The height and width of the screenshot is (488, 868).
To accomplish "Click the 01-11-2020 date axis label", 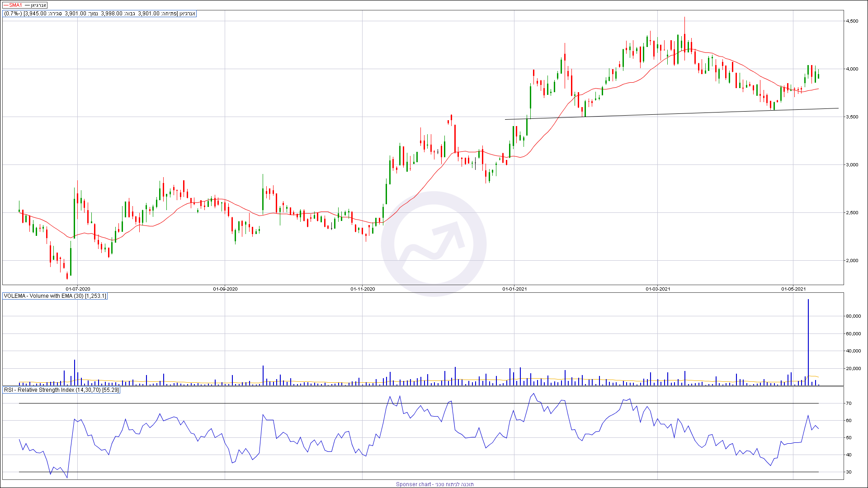I will pyautogui.click(x=363, y=289).
